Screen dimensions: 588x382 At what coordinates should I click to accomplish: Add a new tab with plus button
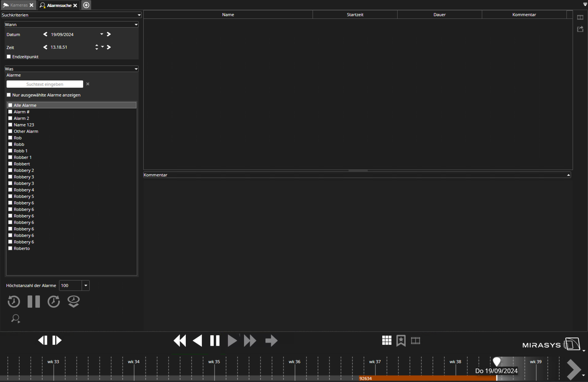point(86,5)
